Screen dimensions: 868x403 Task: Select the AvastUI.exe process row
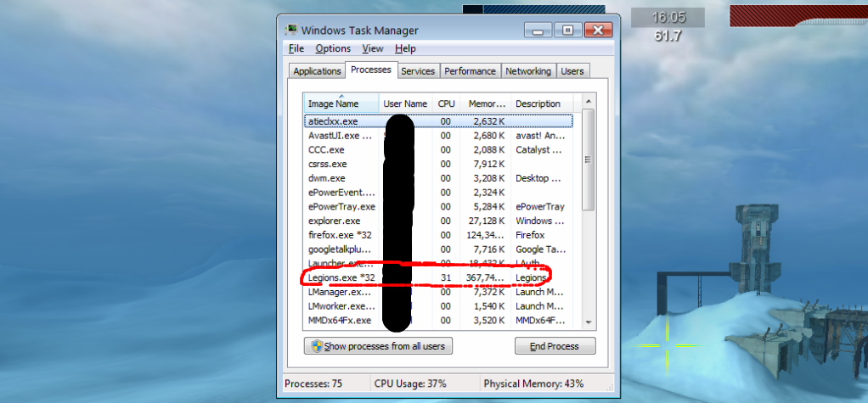438,136
